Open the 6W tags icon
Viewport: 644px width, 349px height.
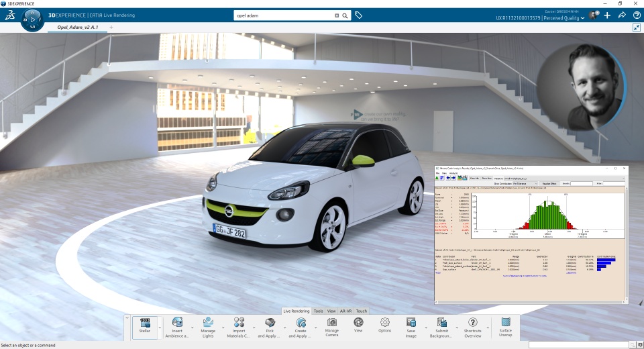[x=358, y=15]
